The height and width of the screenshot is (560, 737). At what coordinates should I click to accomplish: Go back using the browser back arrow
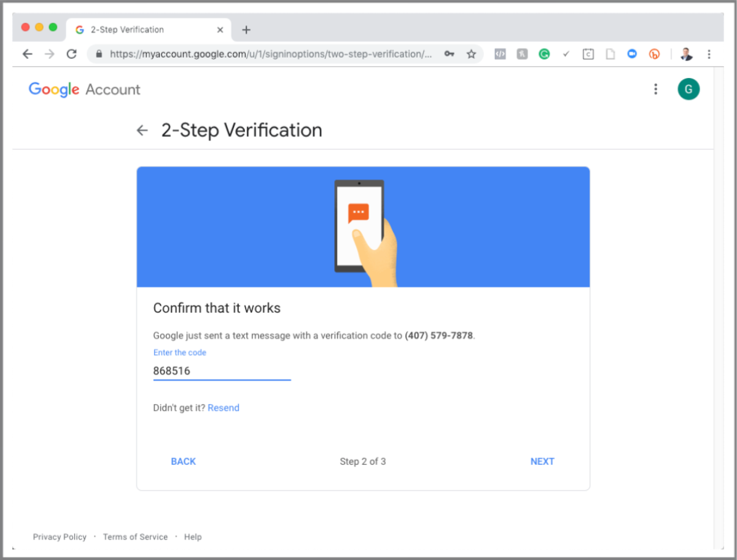27,54
